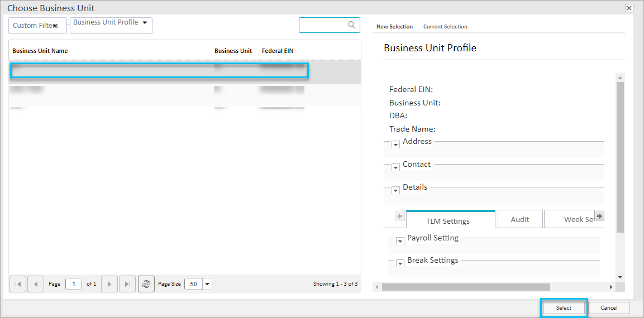Image resolution: width=644 pixels, height=318 pixels.
Task: Expand the Details section
Action: tap(395, 190)
